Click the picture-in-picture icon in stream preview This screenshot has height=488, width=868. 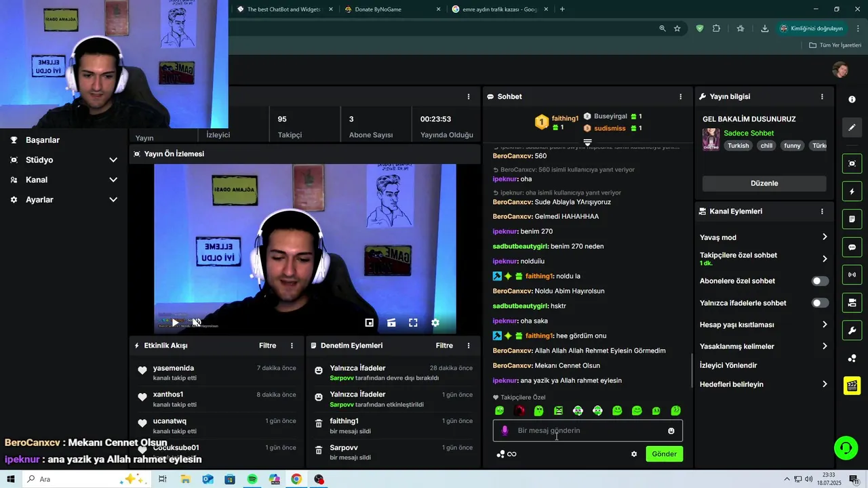pos(370,323)
